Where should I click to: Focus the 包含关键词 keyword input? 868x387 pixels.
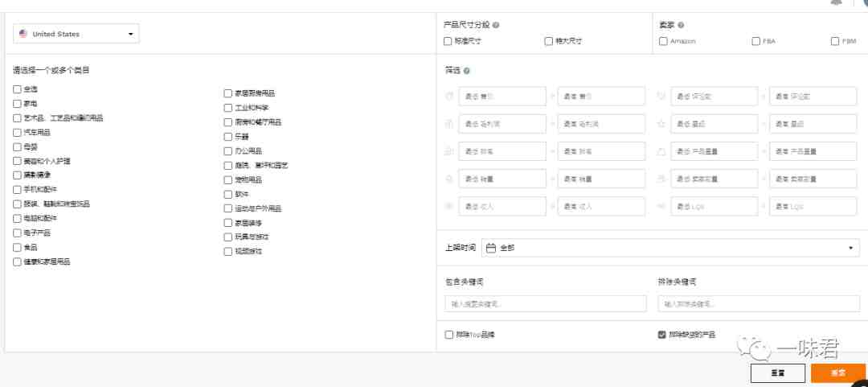545,304
